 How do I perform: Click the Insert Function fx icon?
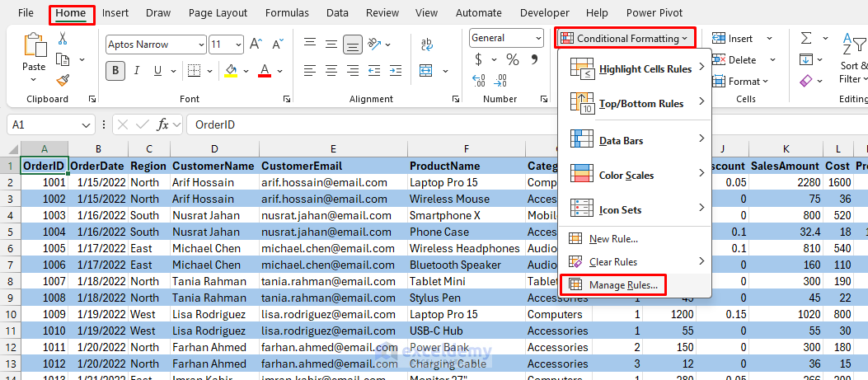(162, 124)
